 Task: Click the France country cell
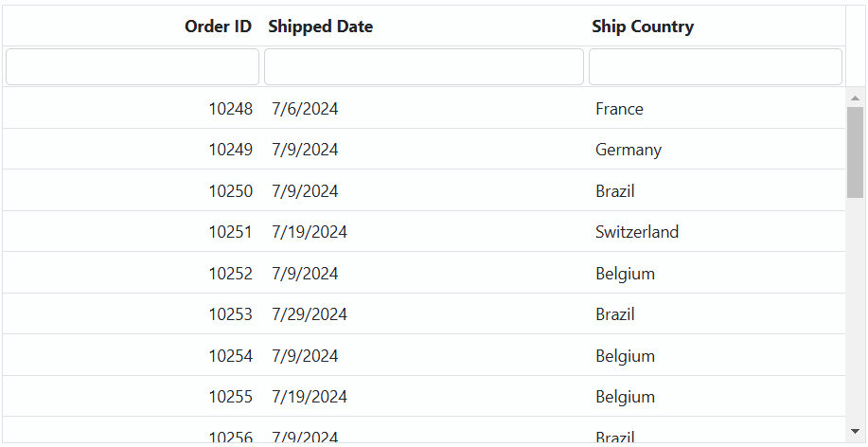coord(716,108)
